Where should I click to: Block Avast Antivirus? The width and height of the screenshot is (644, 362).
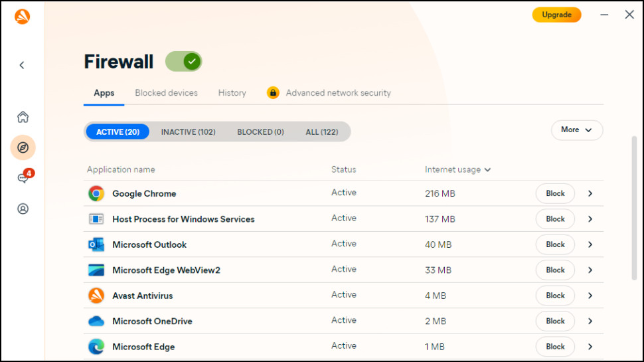tap(555, 296)
